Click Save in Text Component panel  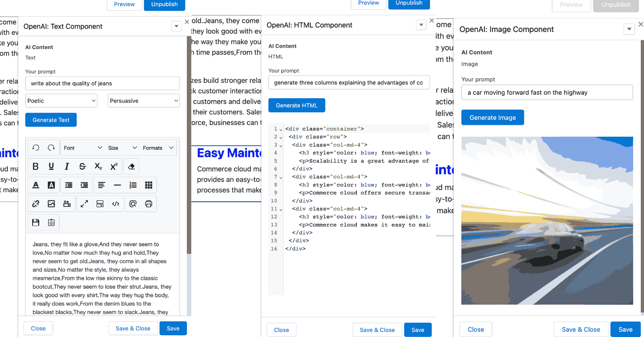pos(173,328)
